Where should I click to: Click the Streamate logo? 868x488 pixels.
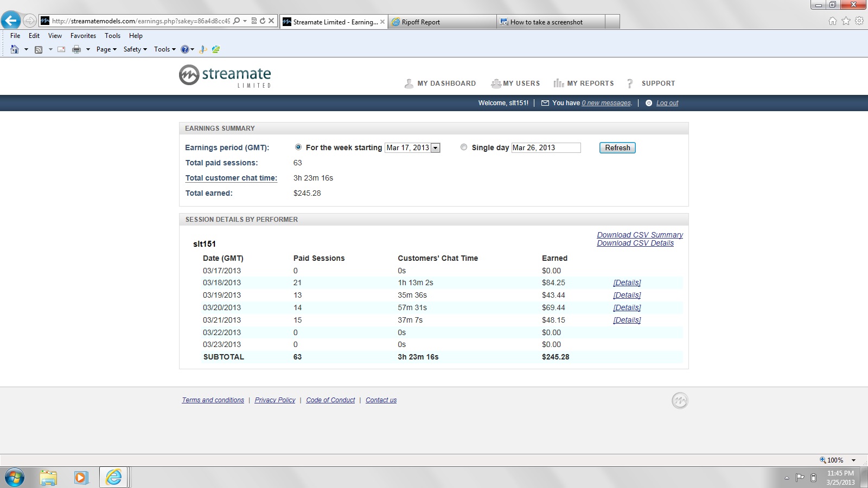[225, 76]
